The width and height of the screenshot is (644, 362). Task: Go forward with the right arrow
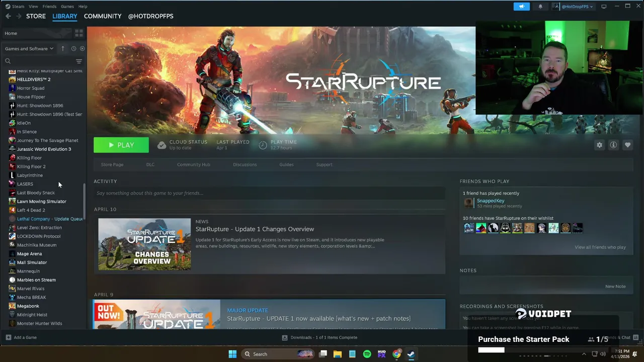(19, 16)
